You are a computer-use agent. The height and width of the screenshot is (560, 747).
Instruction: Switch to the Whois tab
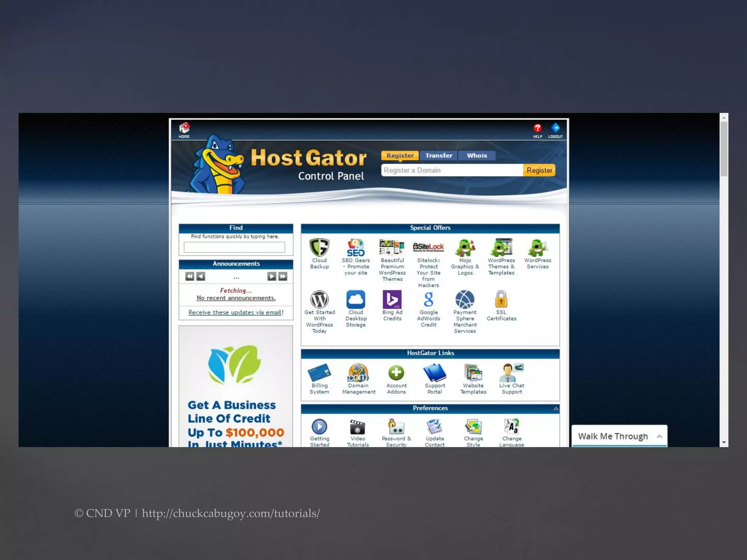click(477, 156)
